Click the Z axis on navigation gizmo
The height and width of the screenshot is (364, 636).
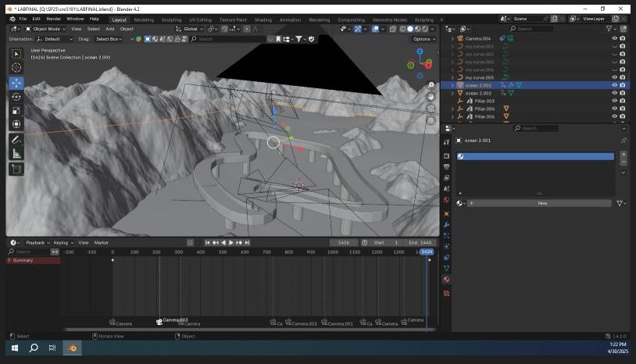coord(420,52)
